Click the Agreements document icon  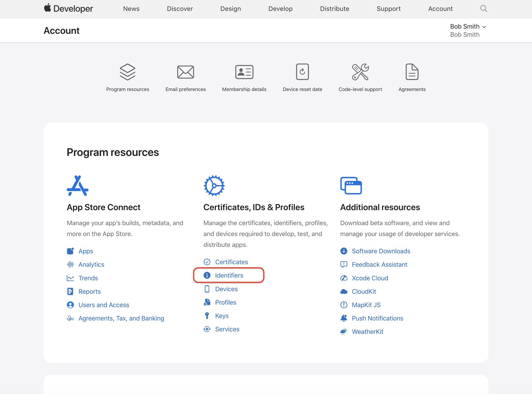coord(412,72)
